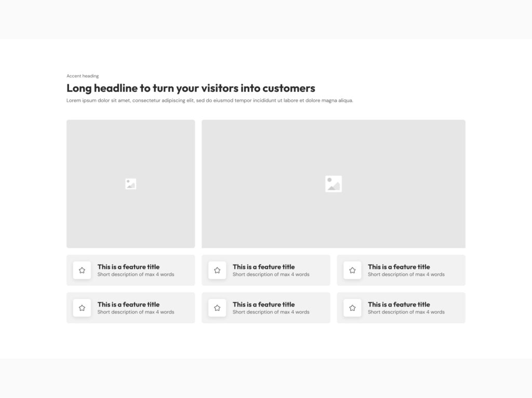Image resolution: width=532 pixels, height=398 pixels.
Task: Click the picture icon in the wider image placeholder
Action: pyautogui.click(x=334, y=184)
